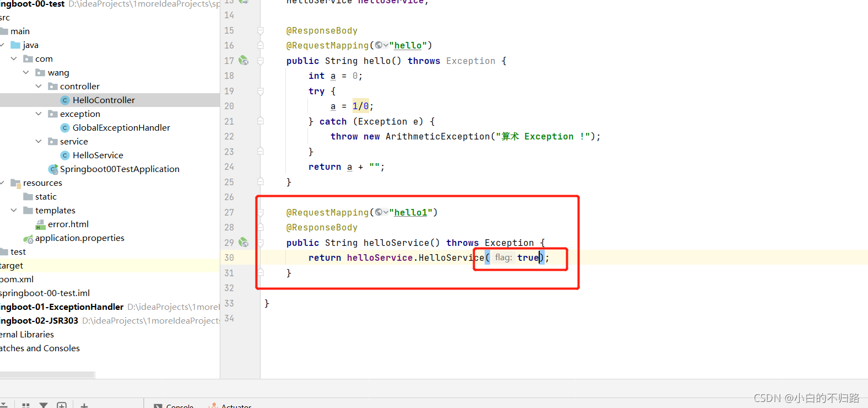The image size is (868, 408).
Task: Collapse the wang package node
Action: click(x=26, y=72)
